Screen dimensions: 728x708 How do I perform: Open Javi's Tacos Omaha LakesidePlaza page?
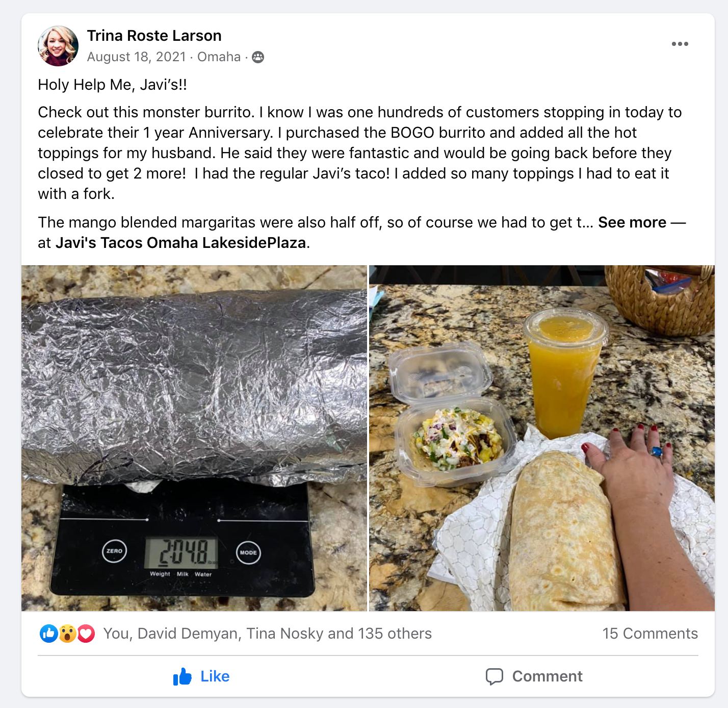coord(181,243)
